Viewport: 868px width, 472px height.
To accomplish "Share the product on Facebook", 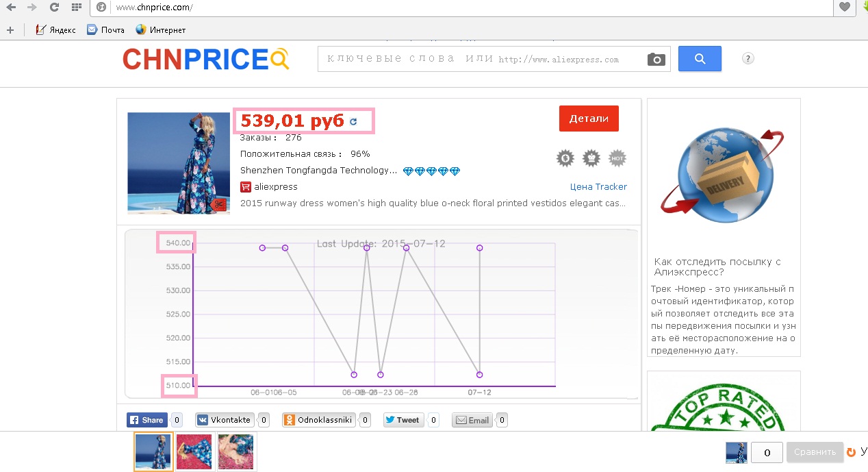I will (146, 420).
